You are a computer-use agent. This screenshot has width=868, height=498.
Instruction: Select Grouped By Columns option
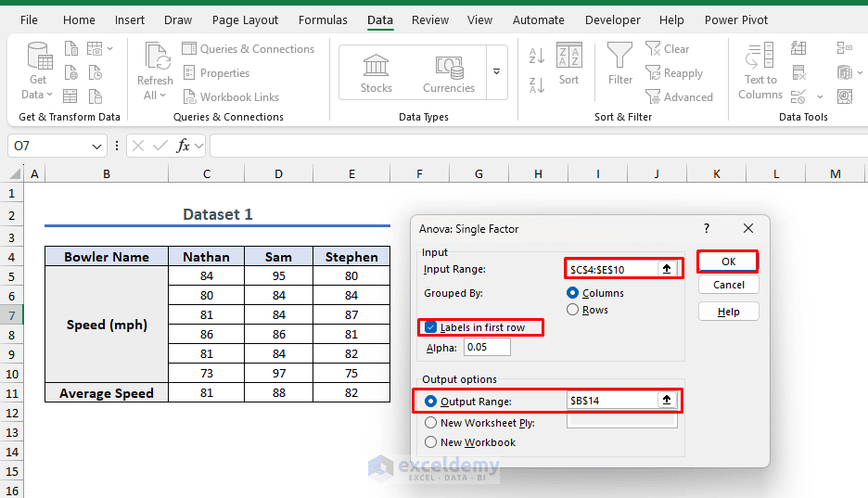point(595,293)
